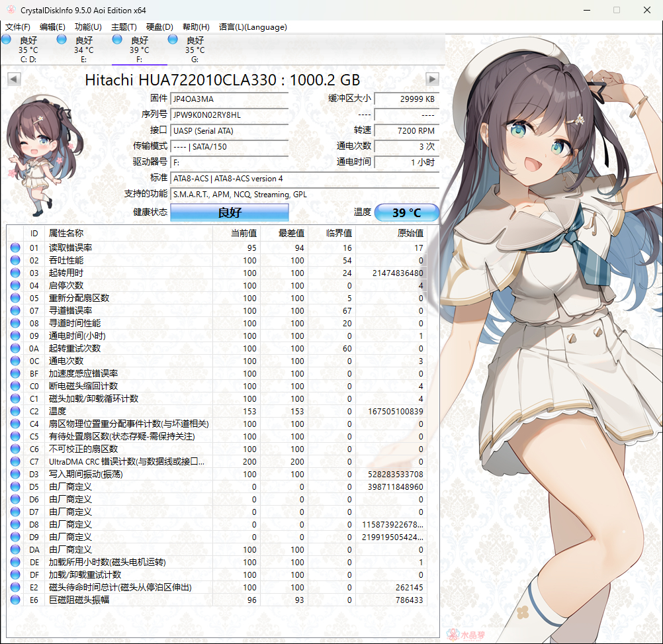Click the status orb for 0C 通电次数
This screenshot has width=663, height=644.
[15, 361]
